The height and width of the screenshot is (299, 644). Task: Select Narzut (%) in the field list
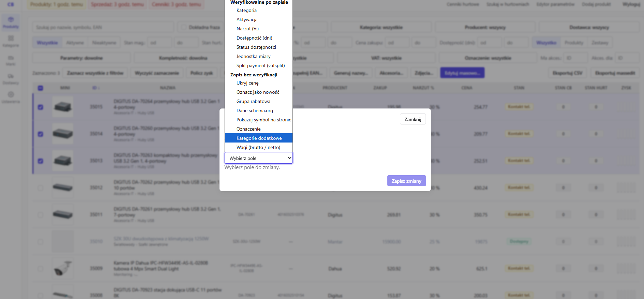[x=259, y=29]
